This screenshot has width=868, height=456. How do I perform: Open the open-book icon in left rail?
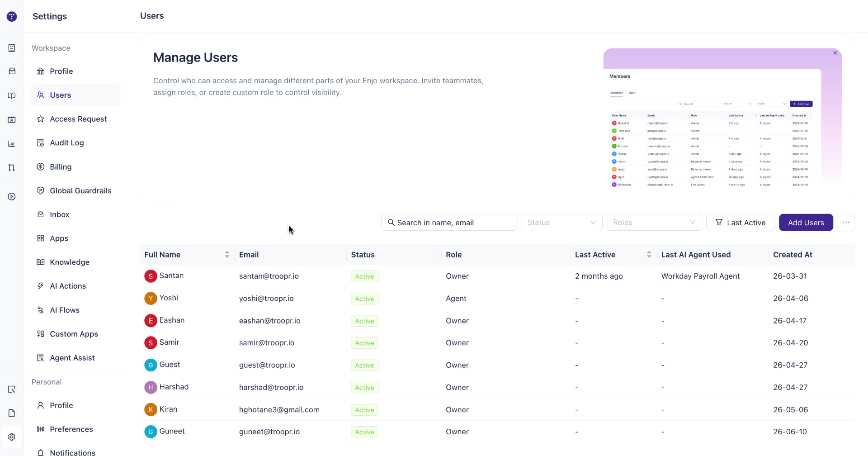pos(12,96)
